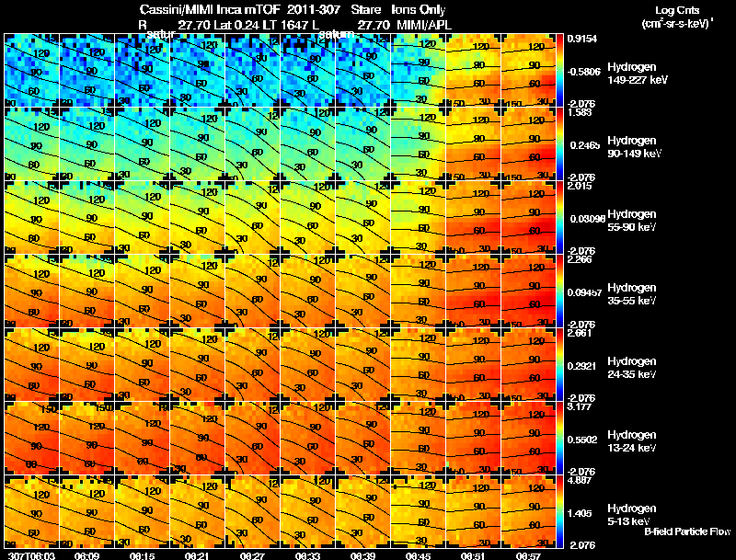Click the 'Log Cnts' colorbar heading
Image resolution: width=736 pixels, height=560 pixels.
pyautogui.click(x=677, y=10)
